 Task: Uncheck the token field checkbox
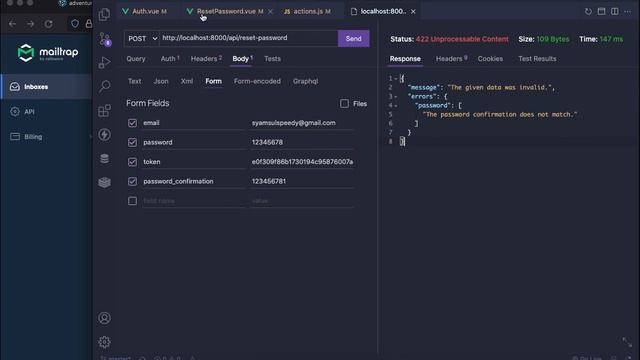coord(132,162)
